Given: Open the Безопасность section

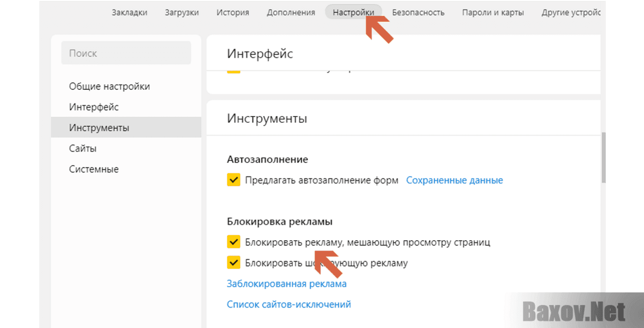Looking at the screenshot, I should tap(418, 12).
